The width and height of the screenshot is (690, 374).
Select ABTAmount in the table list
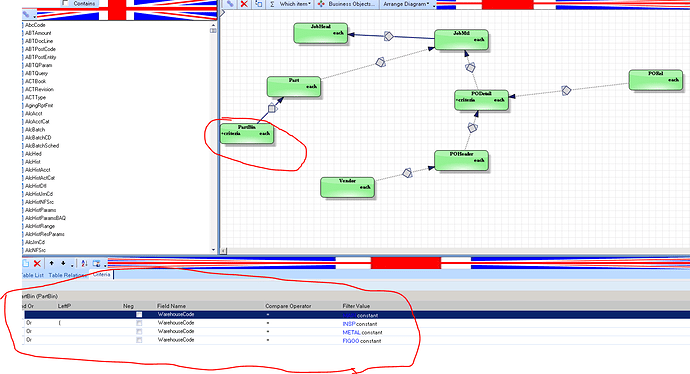pyautogui.click(x=38, y=33)
